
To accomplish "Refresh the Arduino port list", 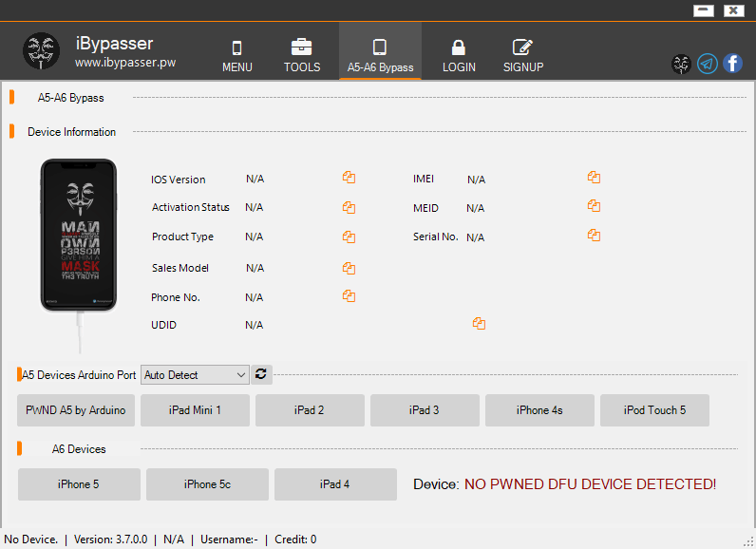I will (x=263, y=374).
